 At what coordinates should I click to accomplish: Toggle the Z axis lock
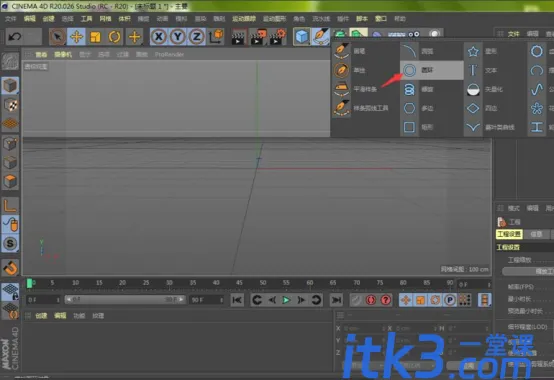pyautogui.click(x=196, y=36)
